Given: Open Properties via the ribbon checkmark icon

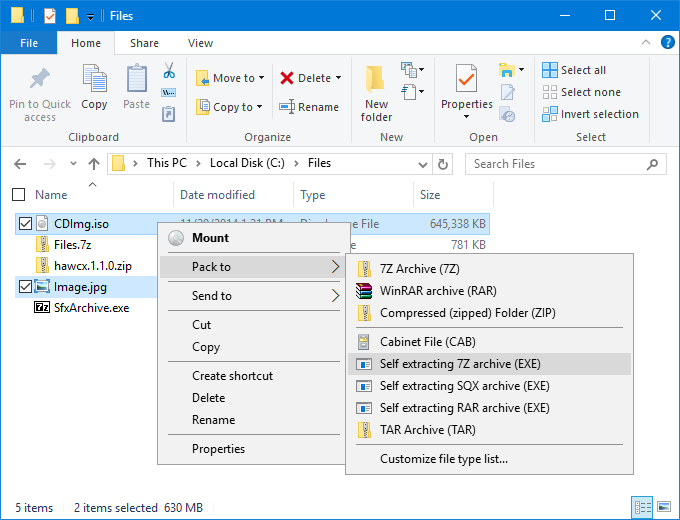Looking at the screenshot, I should (466, 79).
